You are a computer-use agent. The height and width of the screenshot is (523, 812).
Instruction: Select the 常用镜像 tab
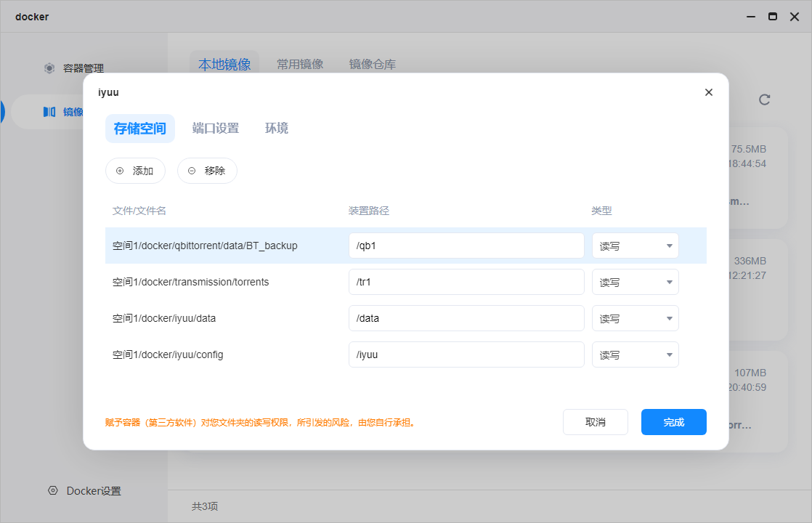point(300,63)
